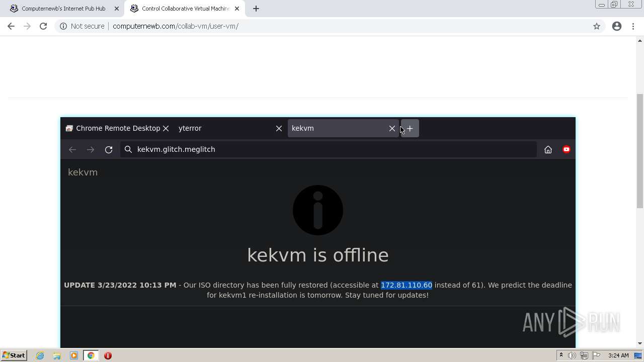Close the Control Collaborative Virtual Machine tab
This screenshot has height=362, width=644.
coord(237,9)
